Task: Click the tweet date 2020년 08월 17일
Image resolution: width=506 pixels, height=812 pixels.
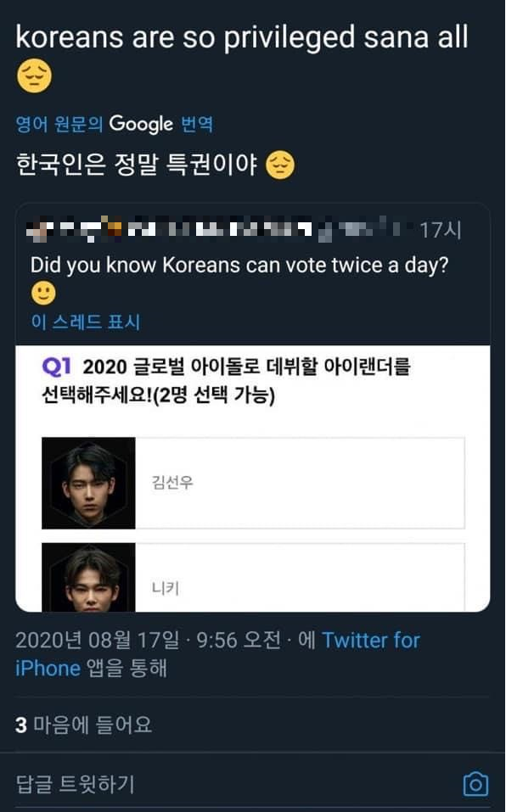Action: pos(97,641)
